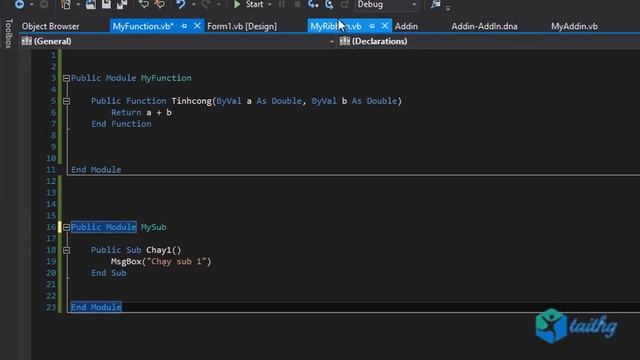Image resolution: width=640 pixels, height=360 pixels.
Task: Click the Break All pause icon
Action: 282,4
